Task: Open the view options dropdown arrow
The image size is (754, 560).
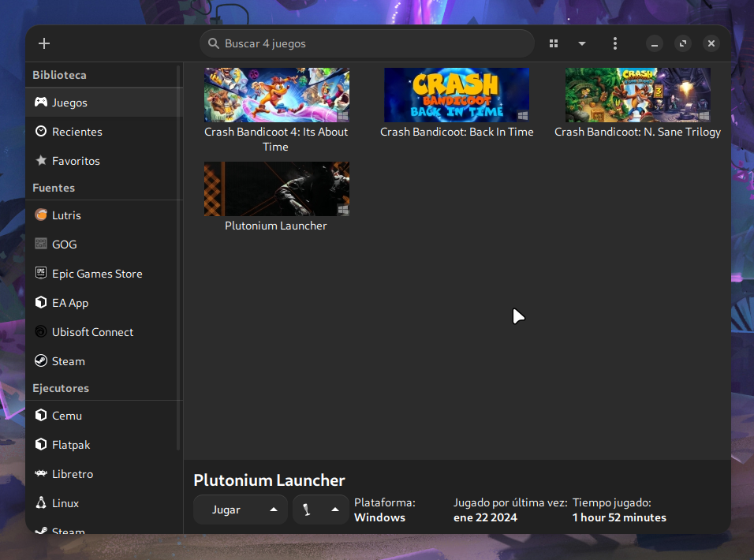Action: [582, 43]
